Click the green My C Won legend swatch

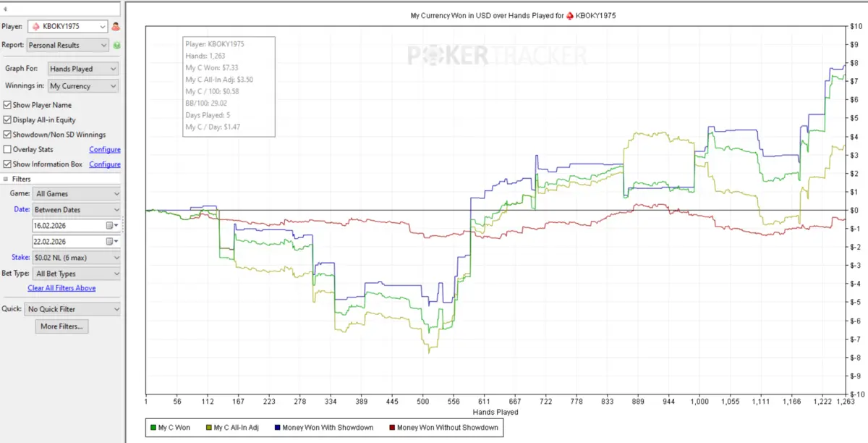click(152, 428)
